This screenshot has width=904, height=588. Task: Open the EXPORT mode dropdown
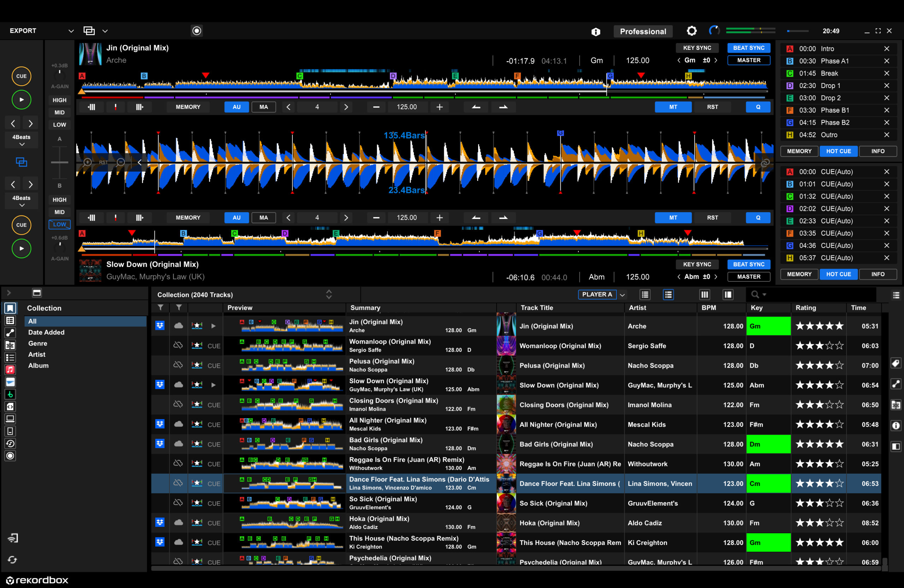pyautogui.click(x=71, y=31)
